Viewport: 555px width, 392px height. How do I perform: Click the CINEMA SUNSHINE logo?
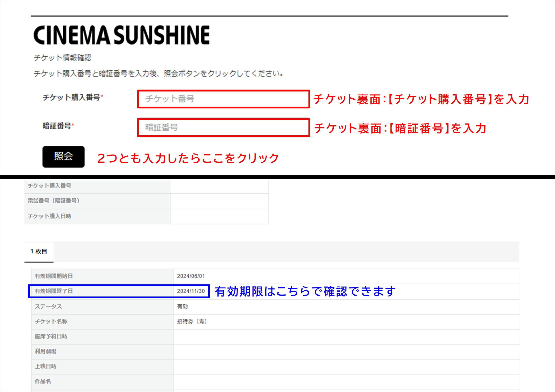click(x=121, y=35)
